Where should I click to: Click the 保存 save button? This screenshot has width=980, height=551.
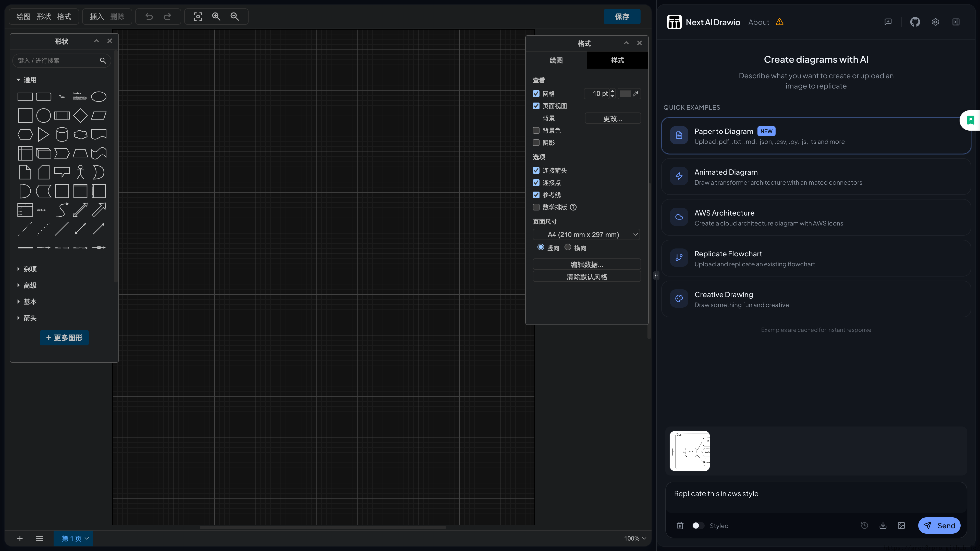tap(622, 16)
